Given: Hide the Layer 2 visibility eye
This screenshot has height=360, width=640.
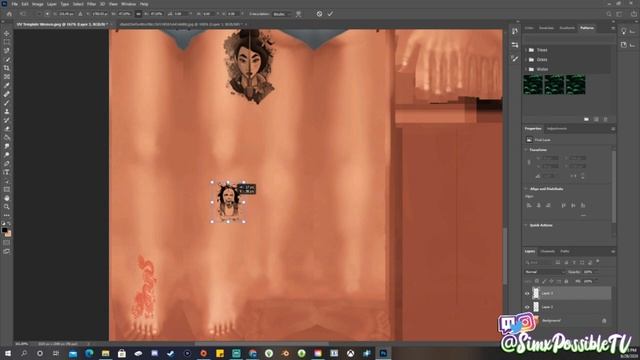Looking at the screenshot, I should tap(527, 307).
